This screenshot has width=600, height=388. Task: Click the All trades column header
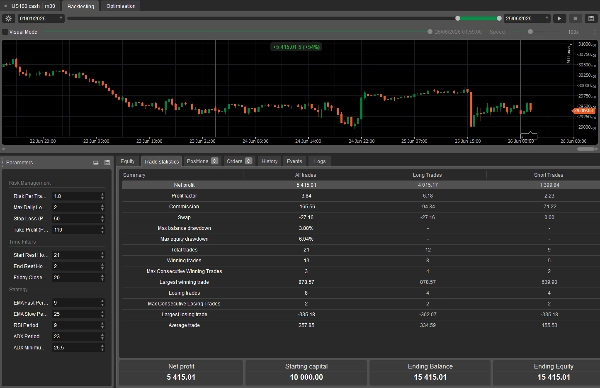click(305, 175)
